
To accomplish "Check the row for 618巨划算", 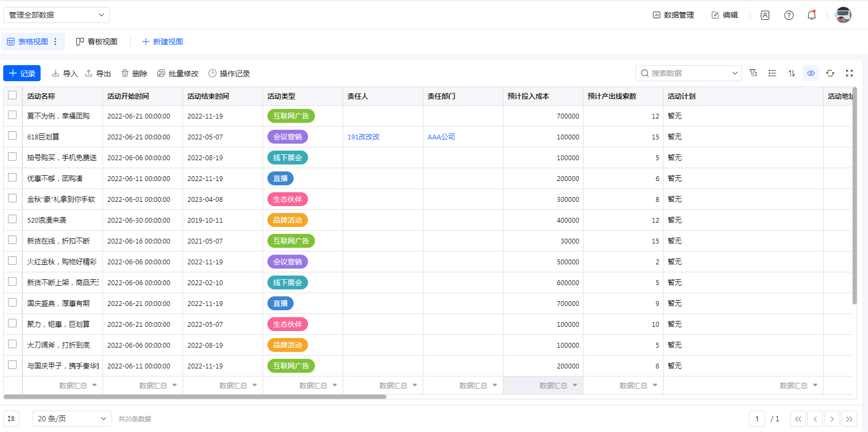I will [x=12, y=136].
